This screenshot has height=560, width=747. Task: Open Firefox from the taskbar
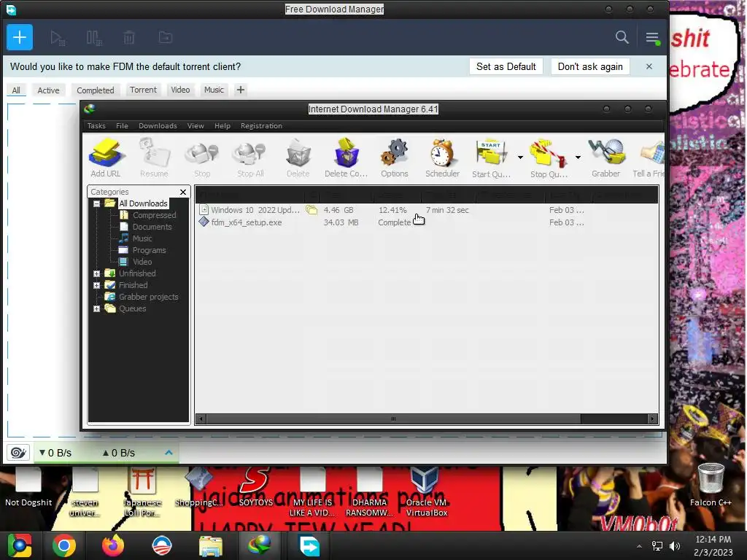(x=113, y=545)
